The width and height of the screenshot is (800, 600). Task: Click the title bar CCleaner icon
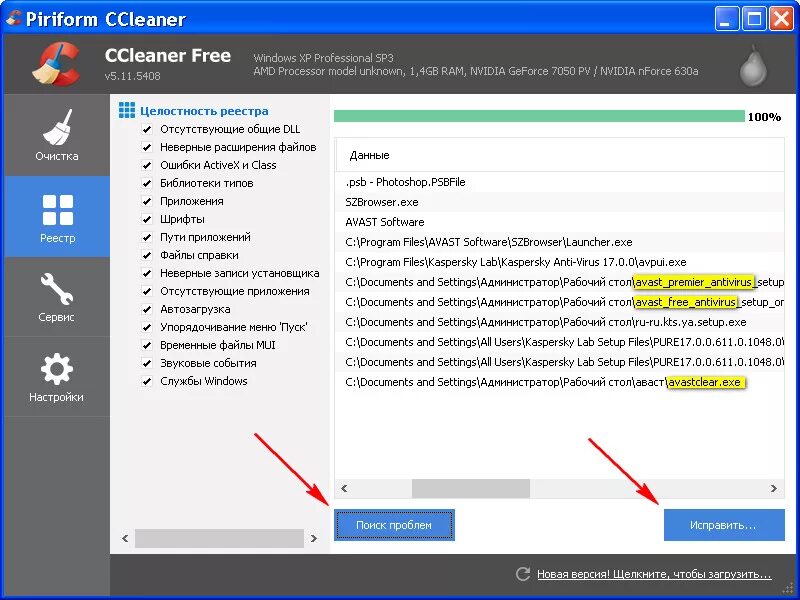click(x=13, y=19)
